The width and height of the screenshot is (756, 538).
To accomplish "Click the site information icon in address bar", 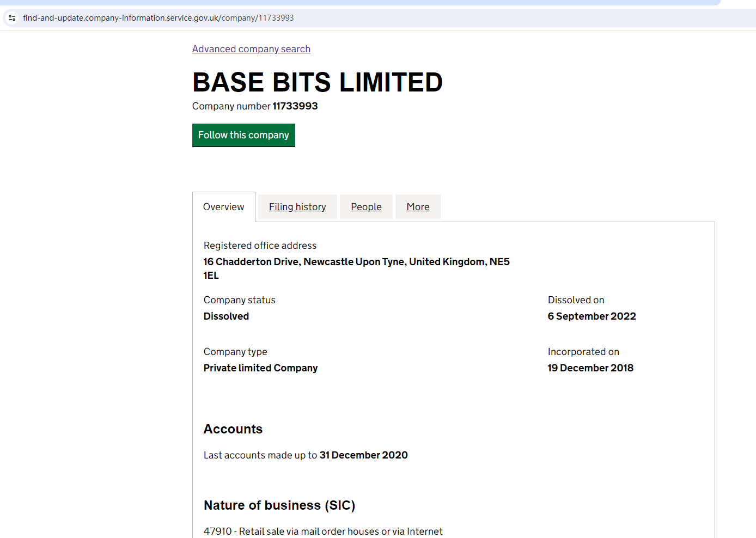I will (x=12, y=18).
